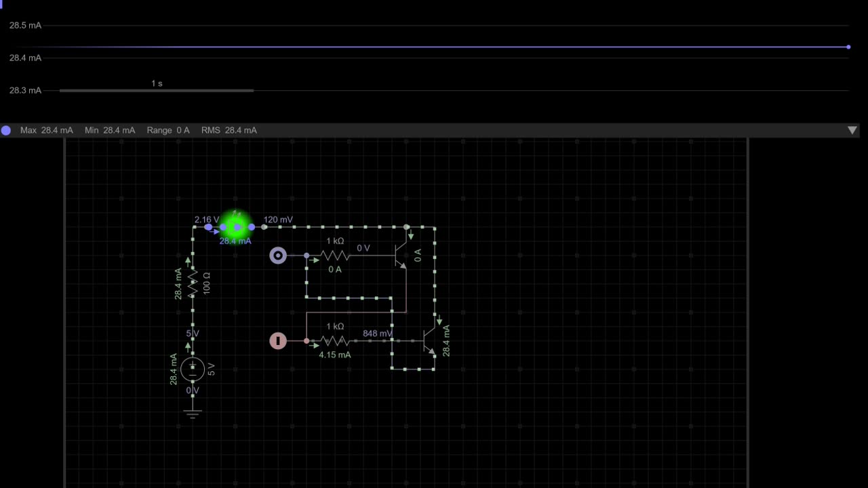
Task: Click the 1 s time scale bar
Action: (157, 89)
